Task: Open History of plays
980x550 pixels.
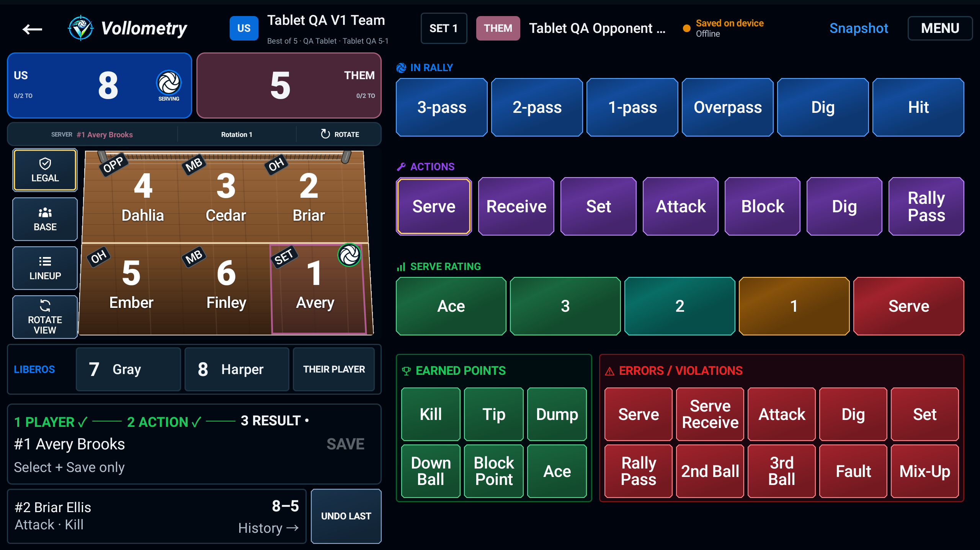Action: tap(268, 528)
